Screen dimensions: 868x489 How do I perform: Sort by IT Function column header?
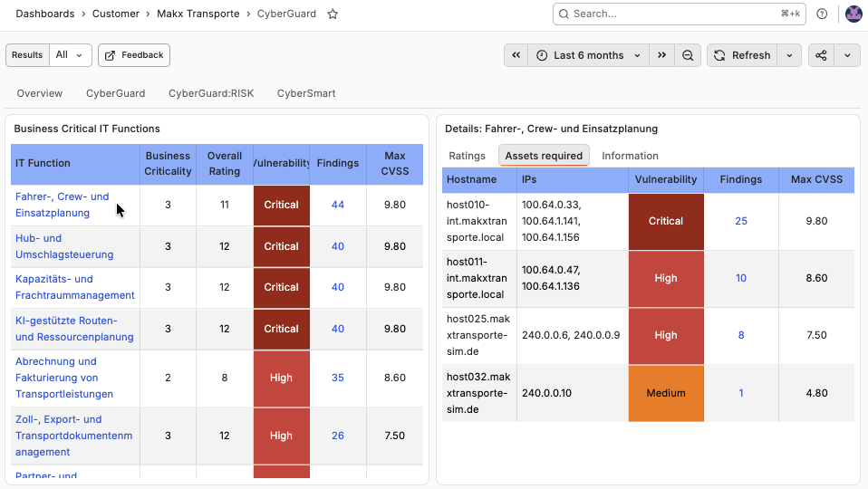tap(75, 164)
